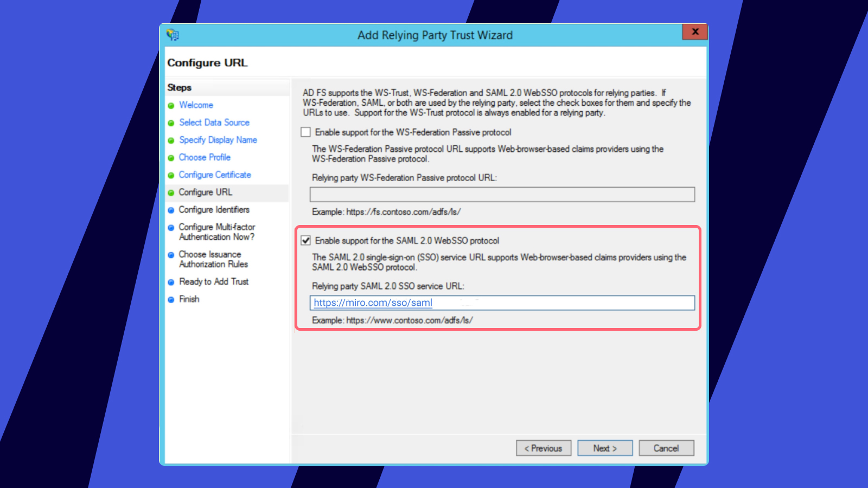The image size is (868, 488).
Task: Click the 'Steps' heading in sidebar
Action: pos(180,87)
